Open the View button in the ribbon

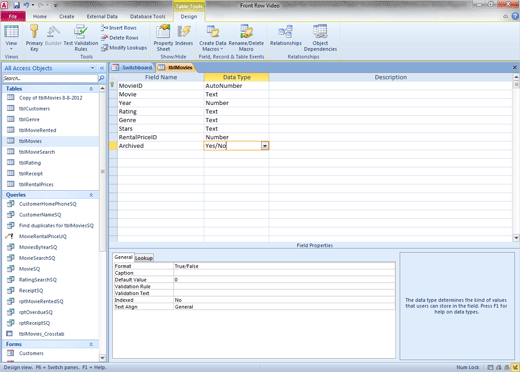pos(11,38)
